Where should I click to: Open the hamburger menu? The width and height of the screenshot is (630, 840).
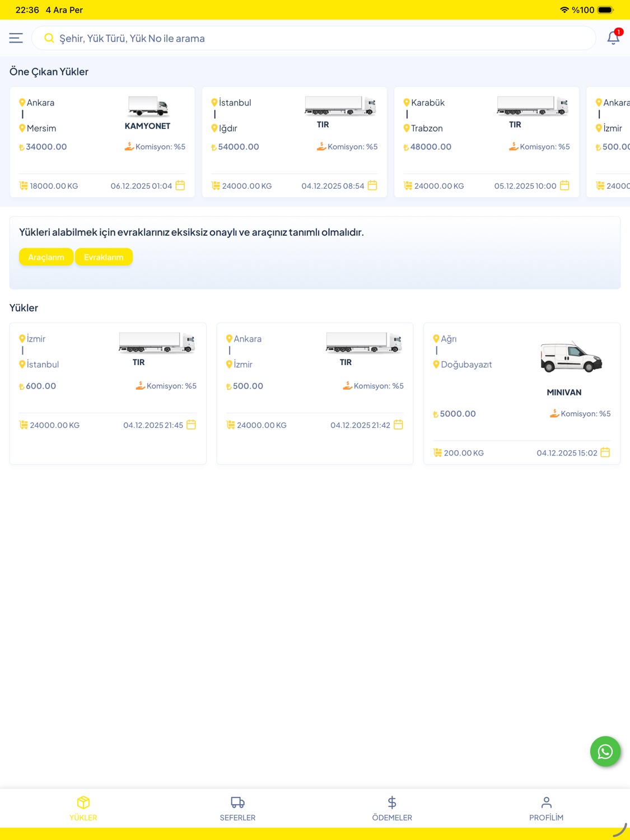coord(16,38)
